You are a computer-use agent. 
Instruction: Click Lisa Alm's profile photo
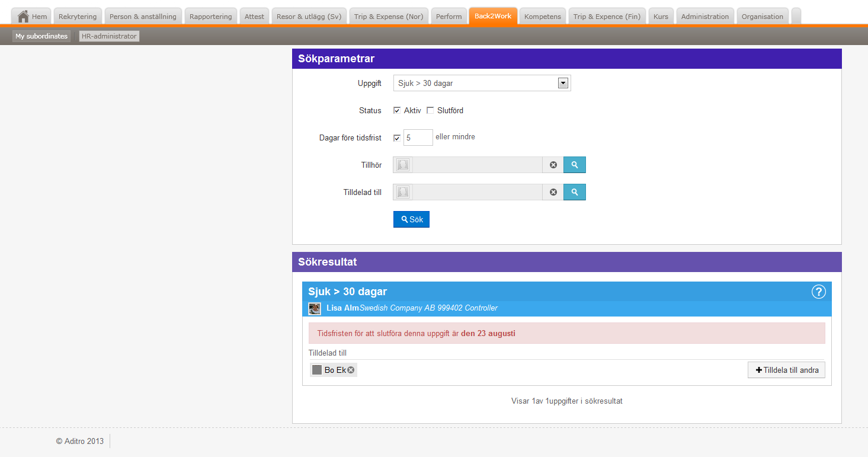tap(315, 308)
